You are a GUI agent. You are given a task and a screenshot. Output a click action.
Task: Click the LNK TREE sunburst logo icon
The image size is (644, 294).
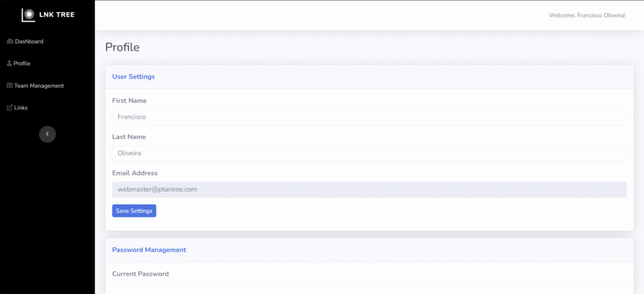(x=28, y=15)
